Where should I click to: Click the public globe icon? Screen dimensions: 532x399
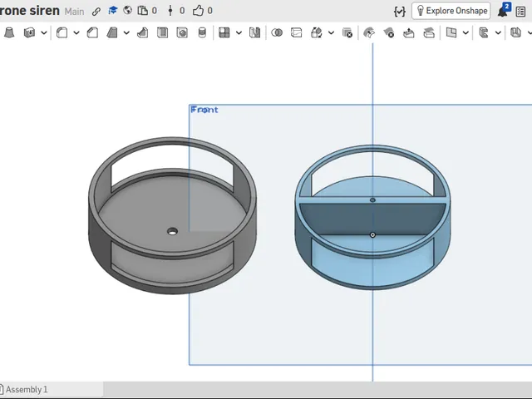coord(127,11)
